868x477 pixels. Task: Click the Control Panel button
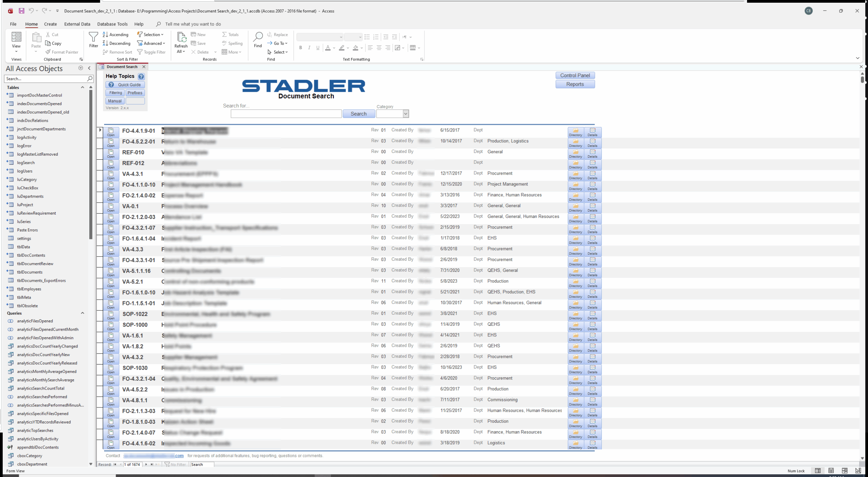coord(575,75)
